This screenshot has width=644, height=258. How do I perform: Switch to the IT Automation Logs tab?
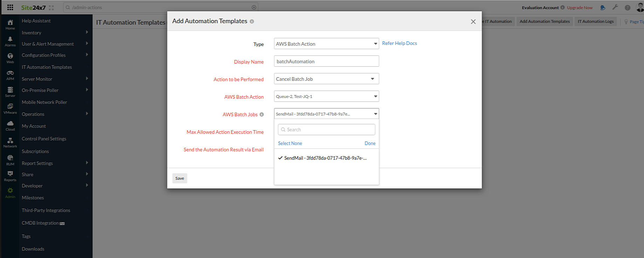(x=595, y=21)
